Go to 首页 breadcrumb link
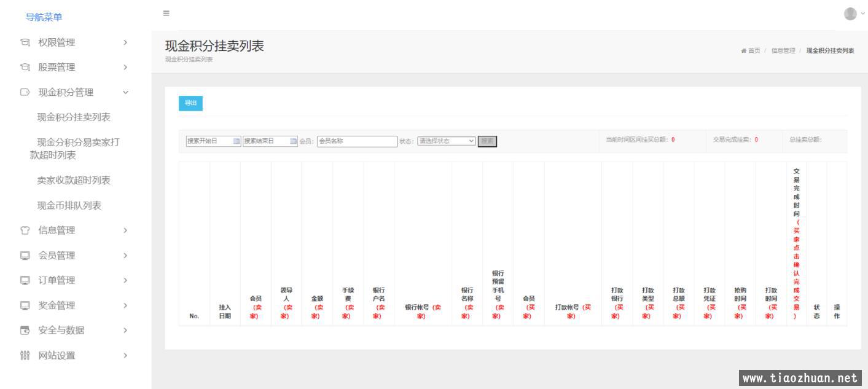Viewport: 868px width, 389px height. (x=754, y=51)
